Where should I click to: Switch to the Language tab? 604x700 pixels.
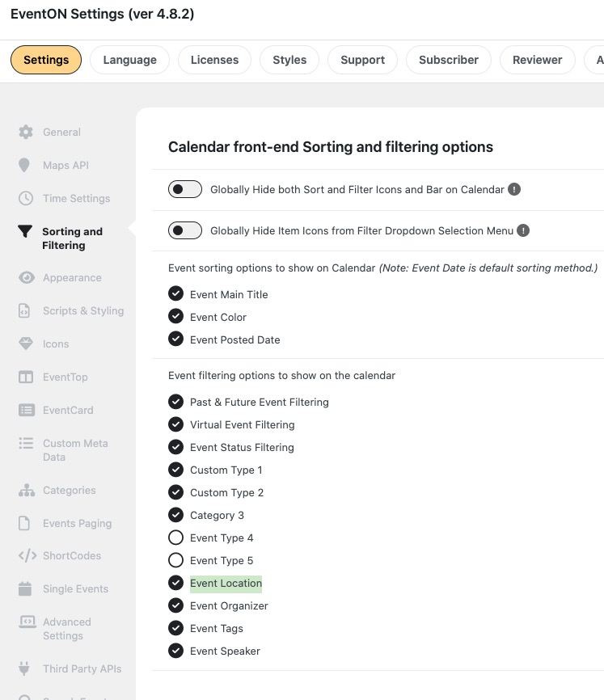point(129,60)
